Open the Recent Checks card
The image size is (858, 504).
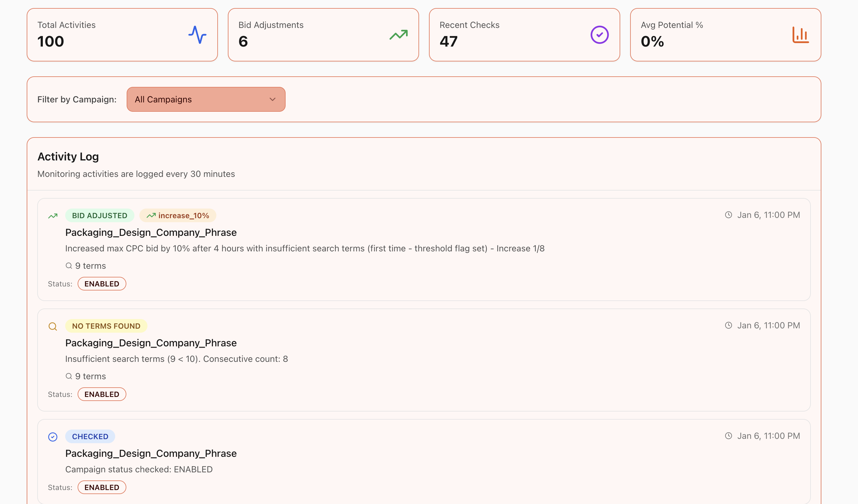coord(524,35)
